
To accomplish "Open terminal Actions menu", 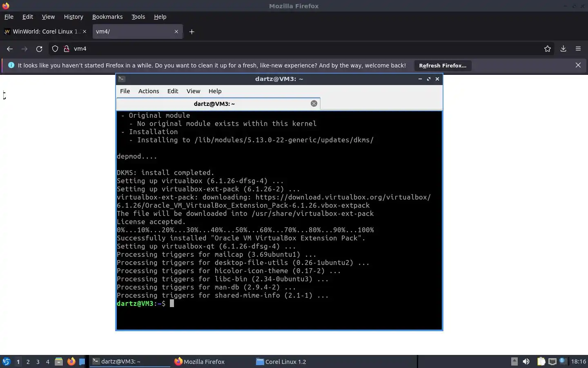I will click(x=149, y=91).
